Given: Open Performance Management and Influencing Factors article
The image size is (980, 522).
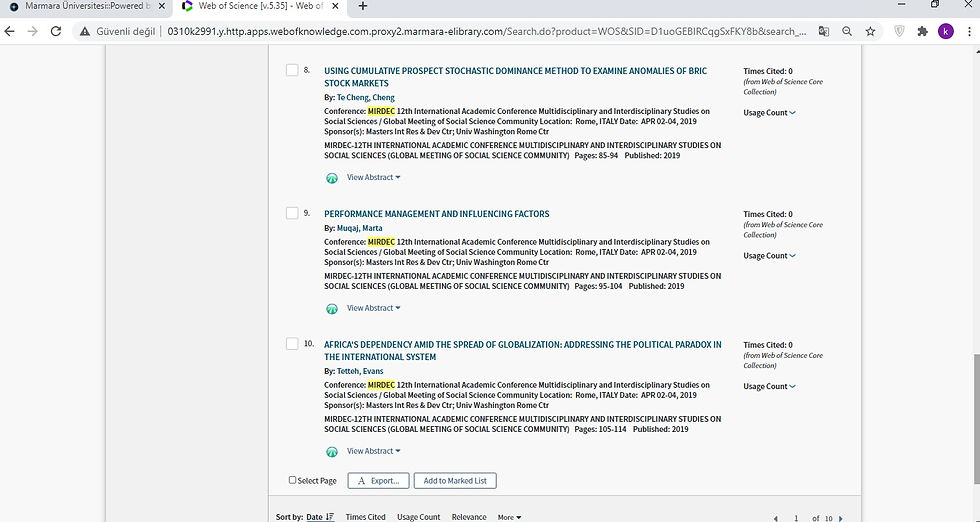Looking at the screenshot, I should click(x=436, y=214).
